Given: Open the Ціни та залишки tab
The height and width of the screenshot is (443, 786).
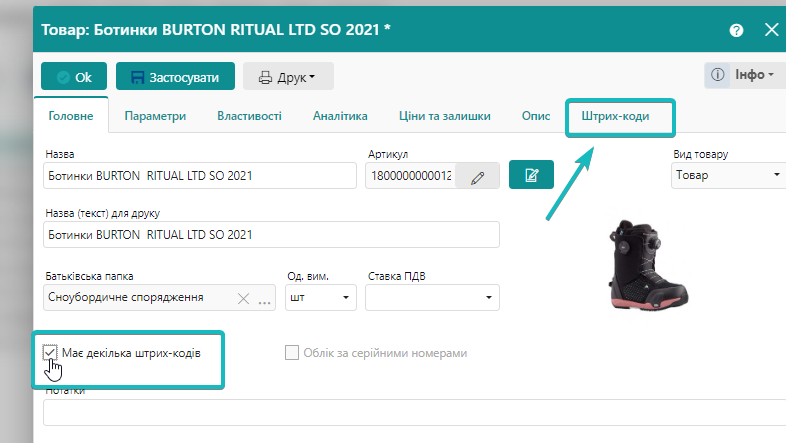Looking at the screenshot, I should point(444,116).
